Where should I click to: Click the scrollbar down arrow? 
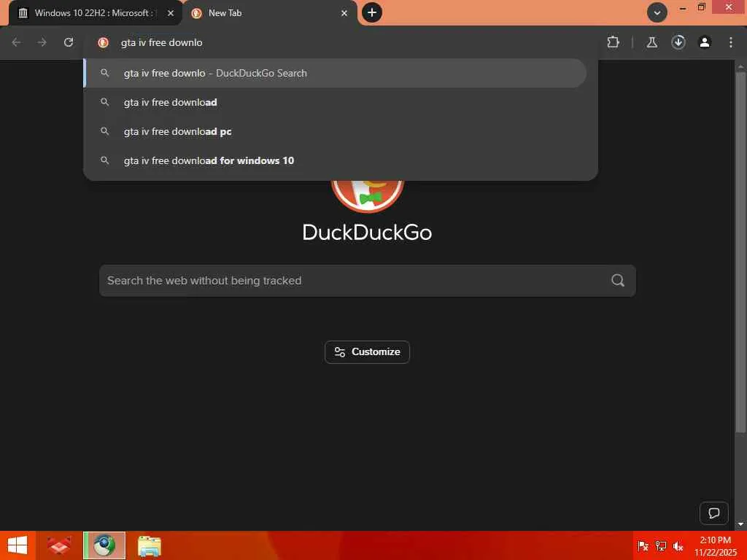740,525
